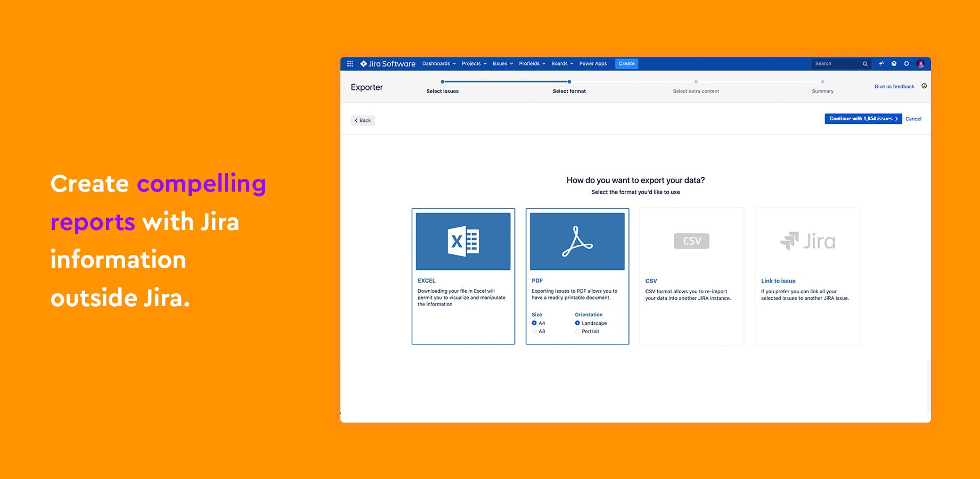The image size is (980, 479).
Task: Select A3 page size
Action: tap(534, 332)
